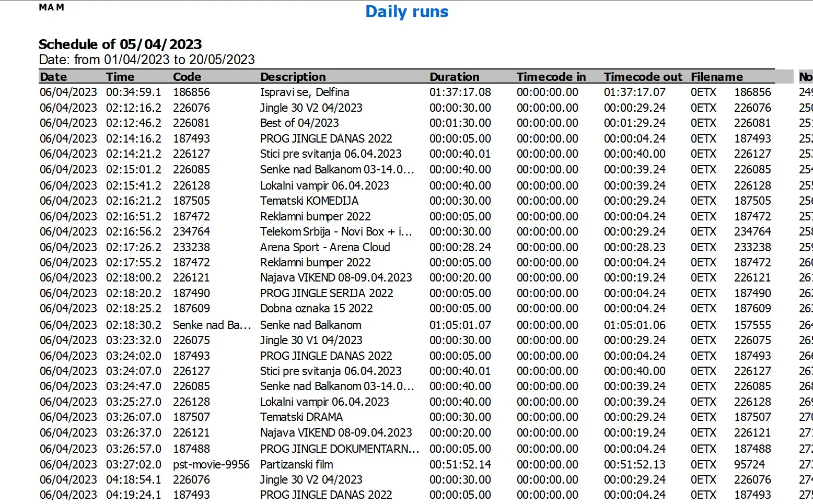Click the Time column header
813x504 pixels.
(120, 77)
